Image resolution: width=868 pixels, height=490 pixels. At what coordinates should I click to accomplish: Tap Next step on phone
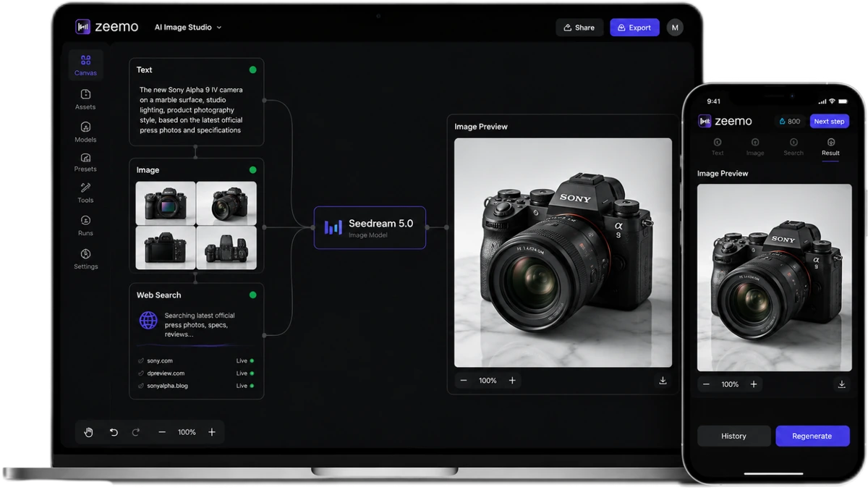coord(829,122)
